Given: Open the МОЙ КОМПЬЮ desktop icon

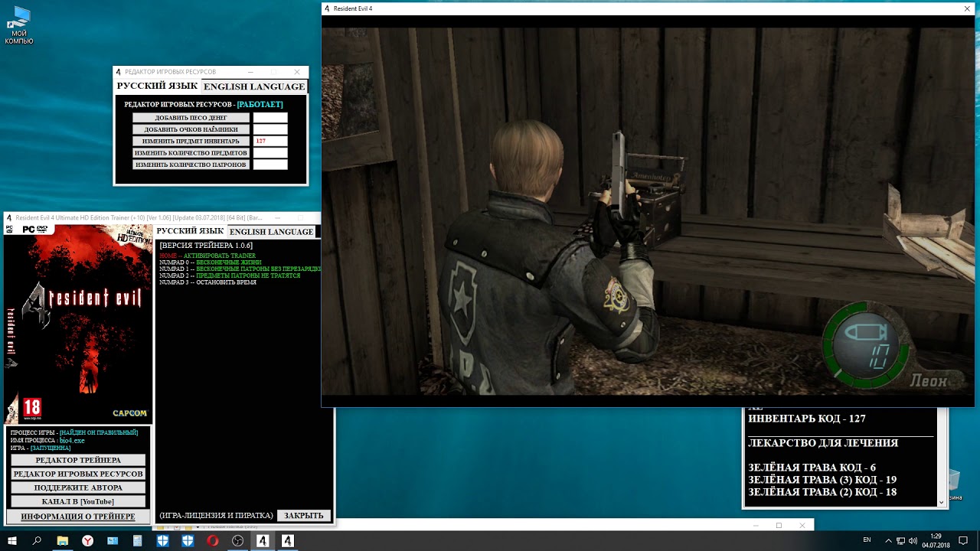Looking at the screenshot, I should 19,25.
